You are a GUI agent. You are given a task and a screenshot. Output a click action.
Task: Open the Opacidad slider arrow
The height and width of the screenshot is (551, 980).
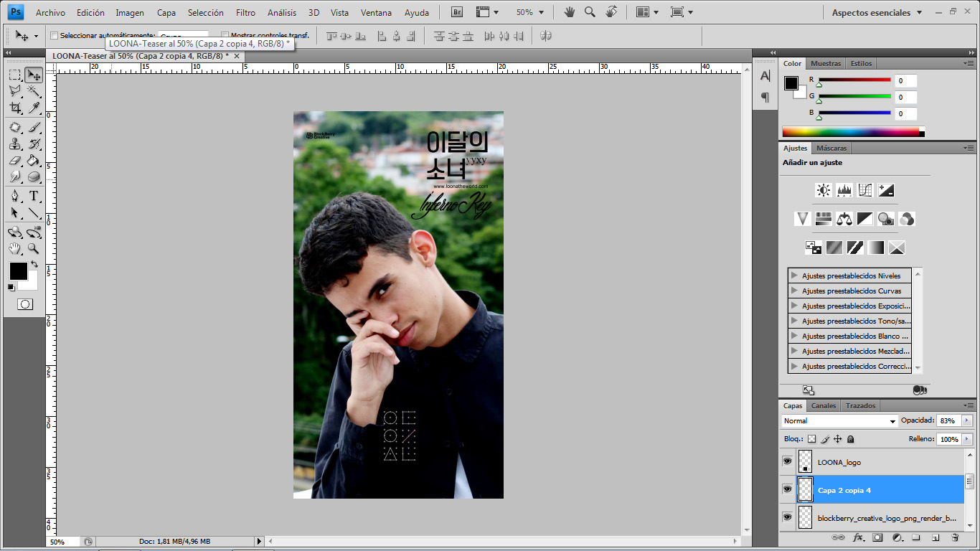tap(968, 420)
